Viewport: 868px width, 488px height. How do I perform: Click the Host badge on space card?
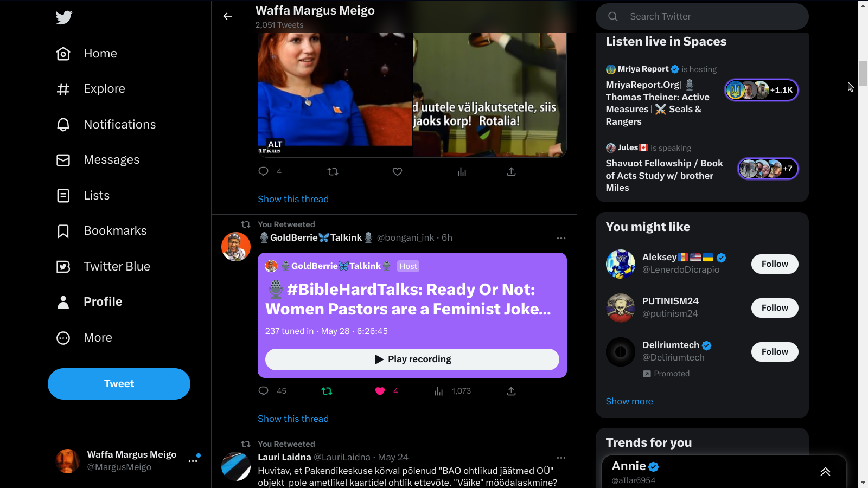pos(409,266)
